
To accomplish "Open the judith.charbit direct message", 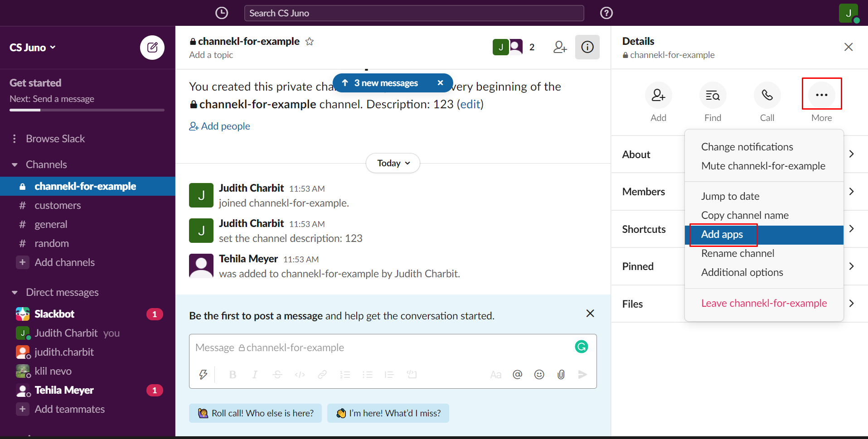I will click(87, 352).
